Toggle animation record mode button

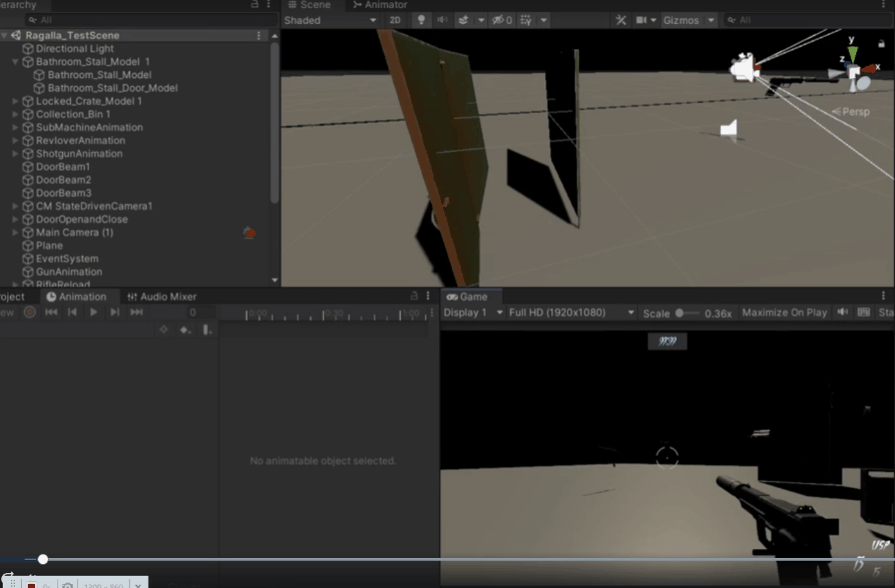29,312
